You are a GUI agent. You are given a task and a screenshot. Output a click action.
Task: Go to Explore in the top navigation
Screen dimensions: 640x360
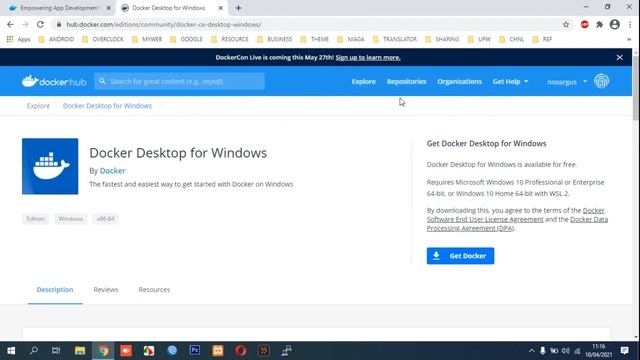[364, 82]
